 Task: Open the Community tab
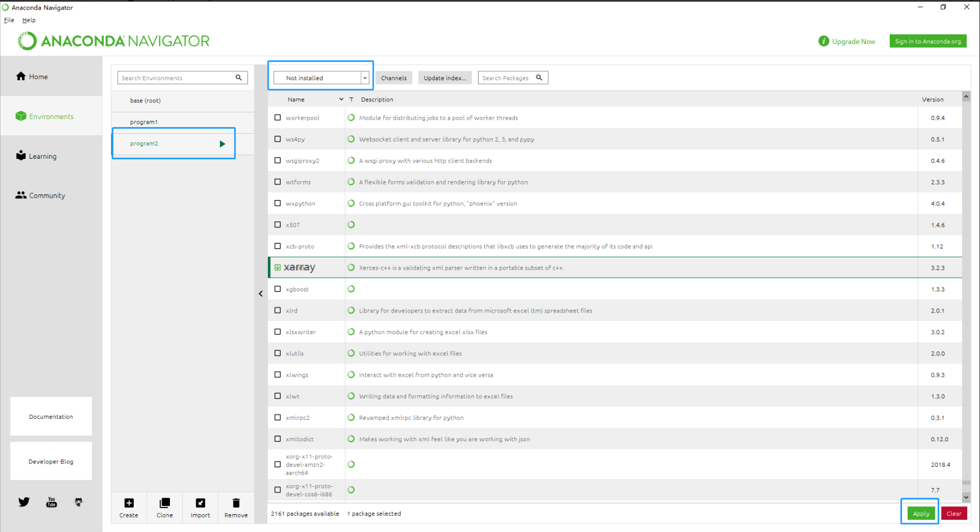coord(51,196)
